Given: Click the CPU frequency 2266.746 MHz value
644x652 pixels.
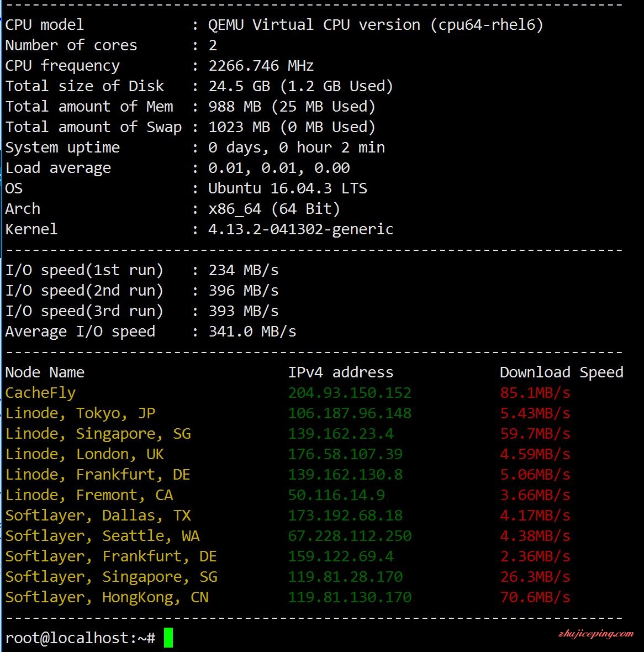Looking at the screenshot, I should [x=261, y=66].
